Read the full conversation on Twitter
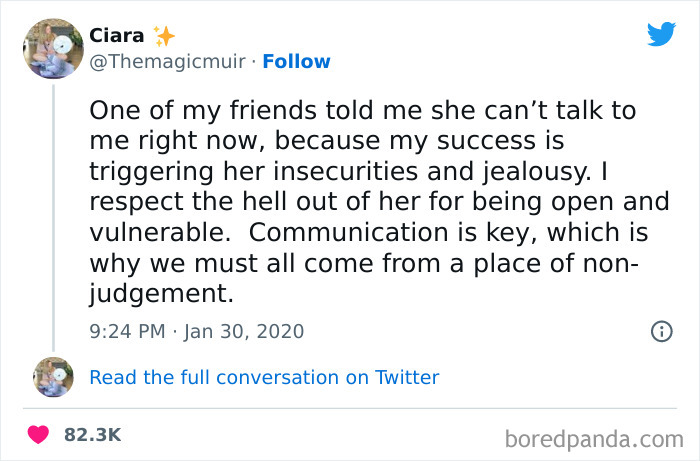The width and height of the screenshot is (700, 461). [264, 377]
